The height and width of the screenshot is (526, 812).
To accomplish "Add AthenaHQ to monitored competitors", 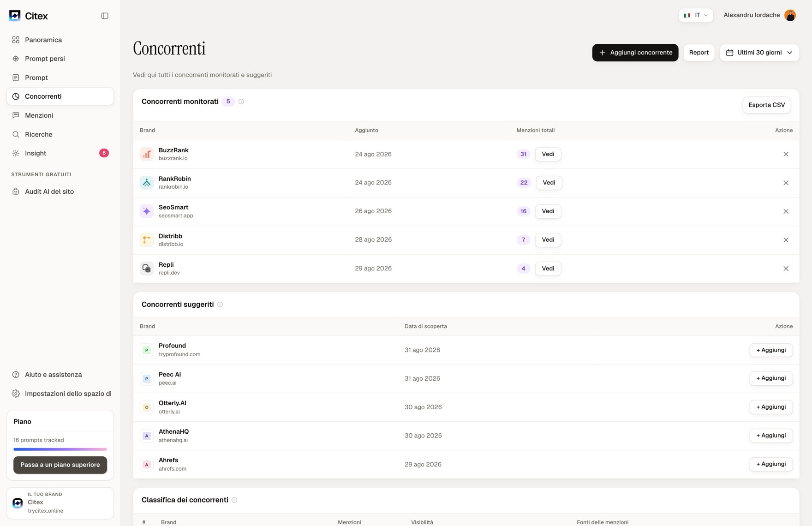I will click(x=771, y=436).
